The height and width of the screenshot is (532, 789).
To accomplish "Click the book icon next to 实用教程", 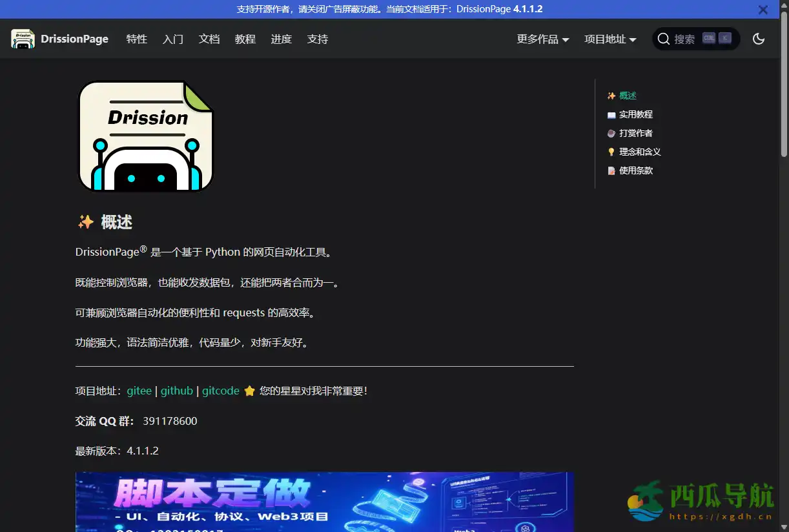I will 611,114.
